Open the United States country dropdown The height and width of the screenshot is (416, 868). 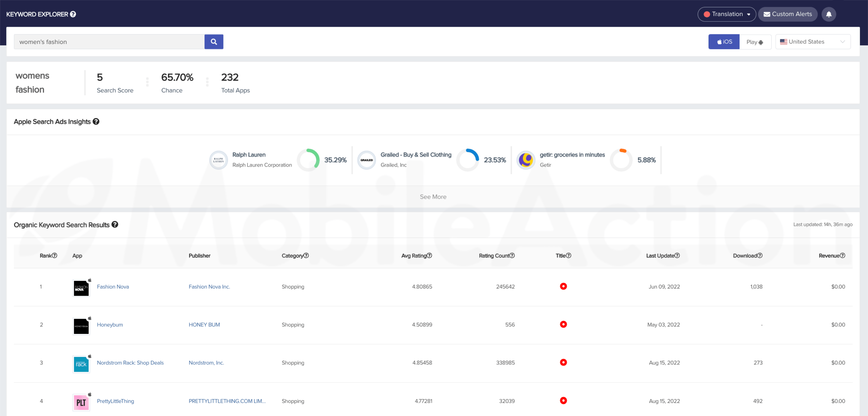point(813,42)
